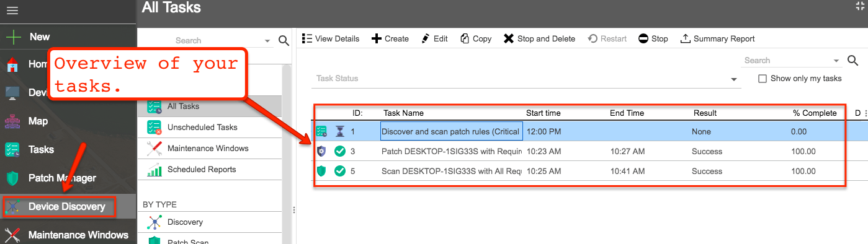The width and height of the screenshot is (868, 244).
Task: Click green check icon of task 3
Action: point(339,151)
